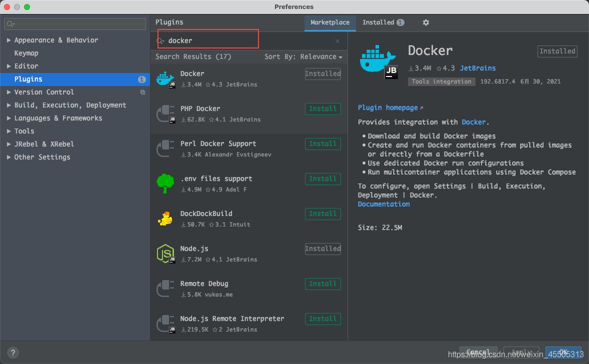The image size is (589, 364).
Task: Click the Node.js plugin icon
Action: pos(165,253)
